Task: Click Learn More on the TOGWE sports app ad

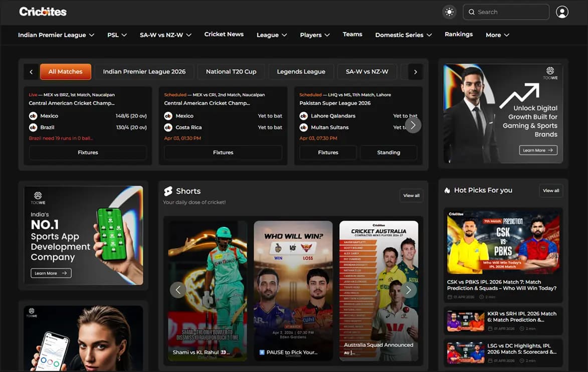Action: (x=50, y=273)
